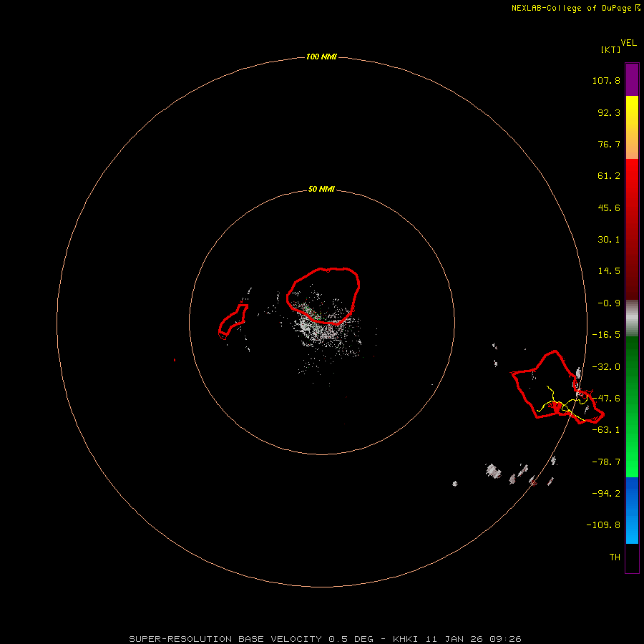Click the [KT] unit label

click(610, 49)
